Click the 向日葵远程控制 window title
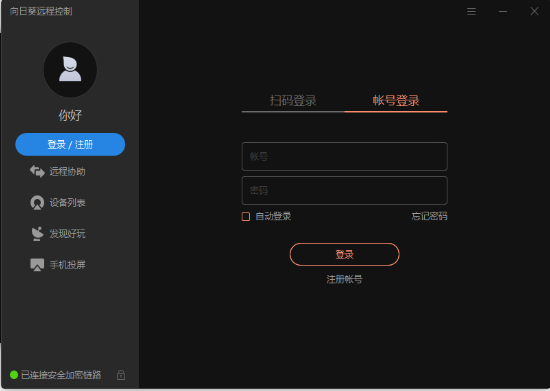 click(x=41, y=11)
